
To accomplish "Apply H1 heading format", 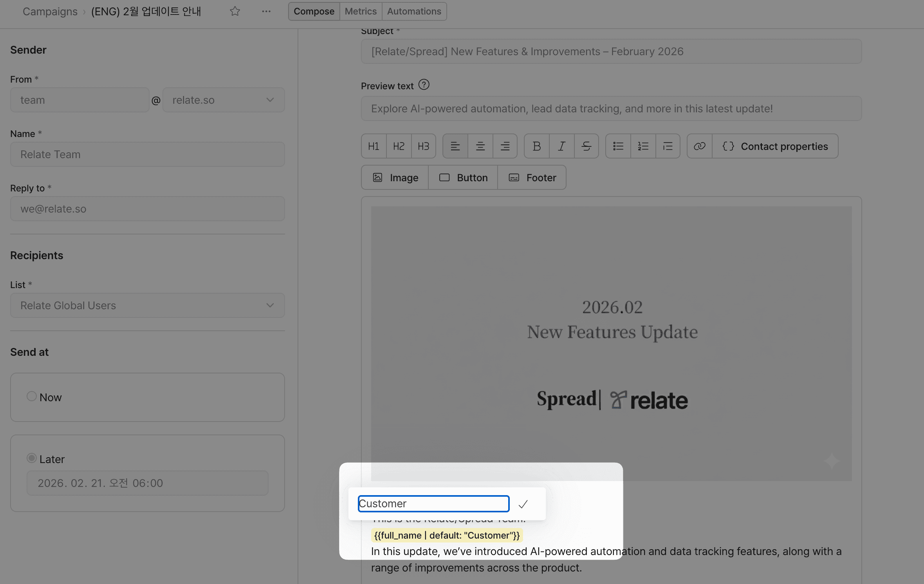I will pos(374,146).
